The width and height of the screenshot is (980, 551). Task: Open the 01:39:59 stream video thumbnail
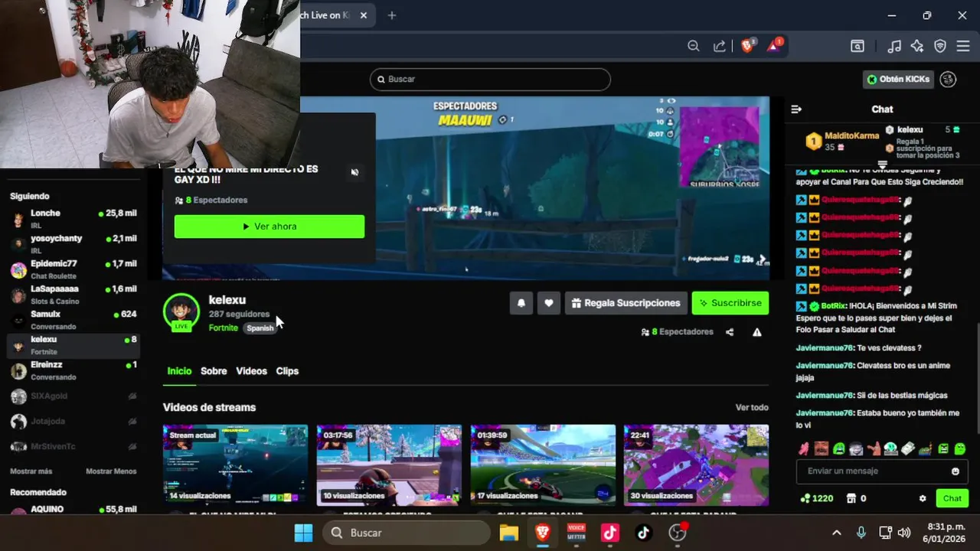point(543,465)
